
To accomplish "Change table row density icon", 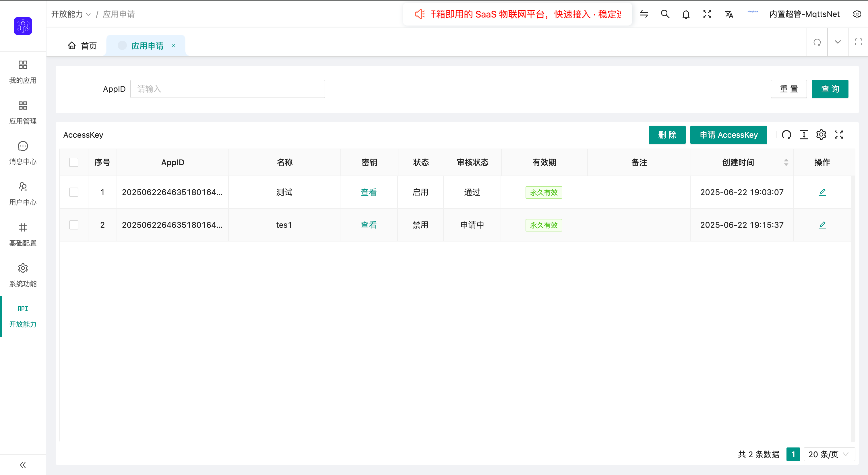I will point(804,135).
